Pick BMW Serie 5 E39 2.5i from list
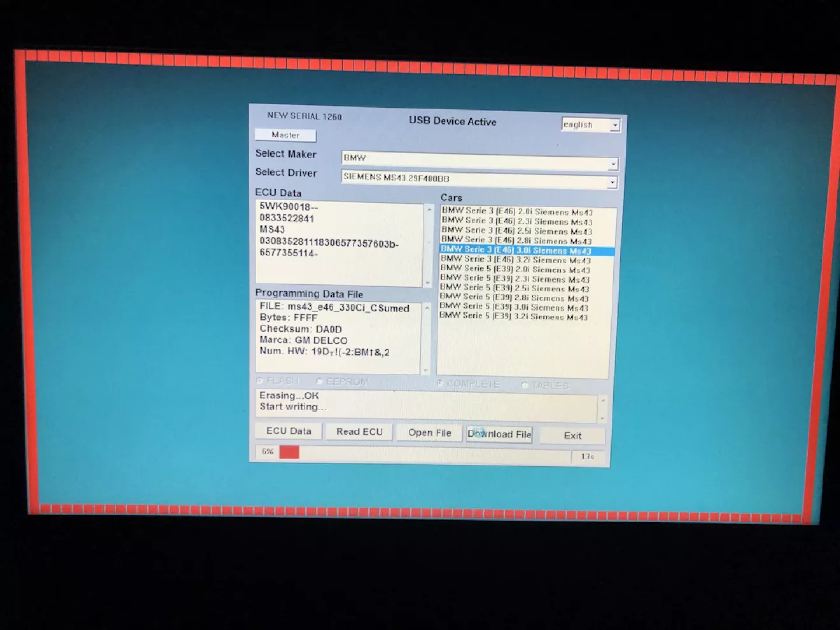 pos(514,288)
